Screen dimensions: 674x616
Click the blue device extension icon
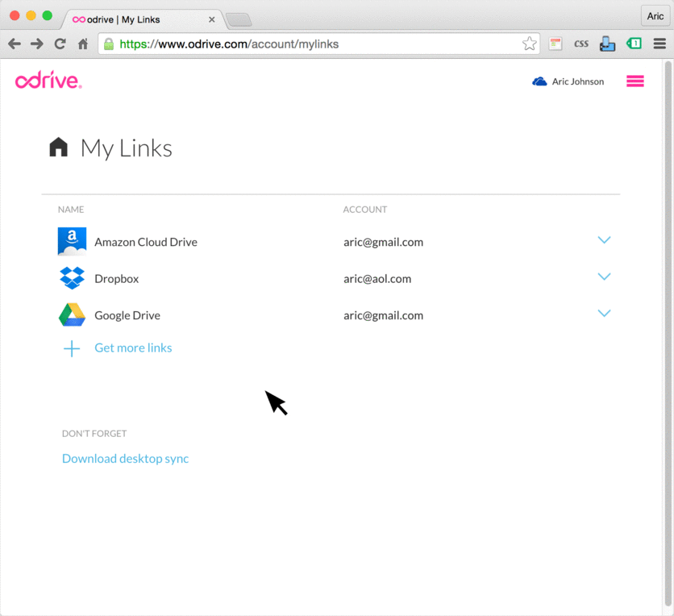click(607, 44)
